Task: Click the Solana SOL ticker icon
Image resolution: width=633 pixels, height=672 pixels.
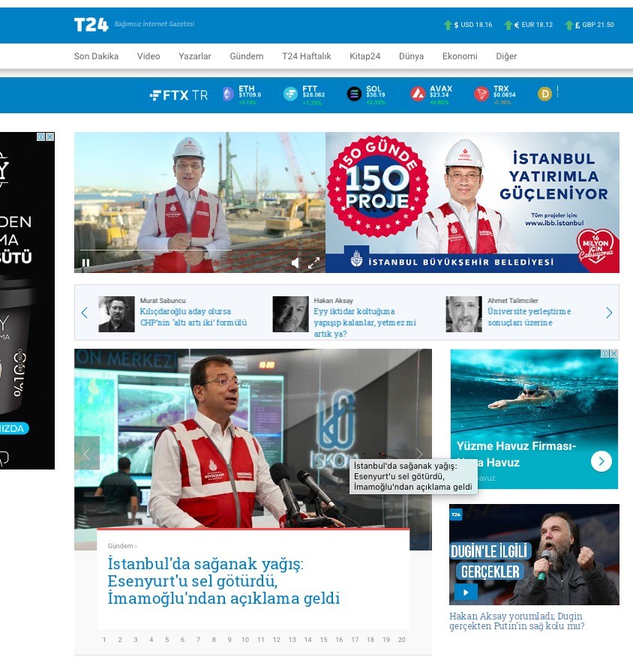Action: click(x=354, y=94)
